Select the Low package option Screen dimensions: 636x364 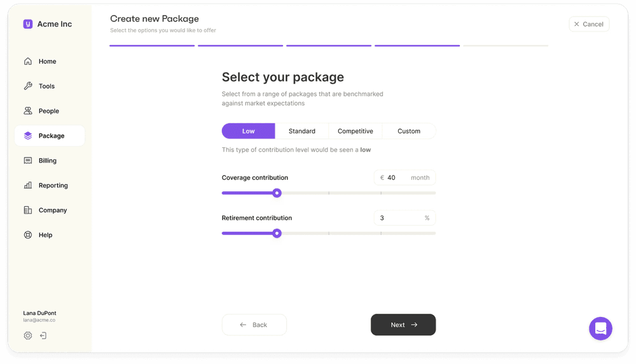coord(248,131)
